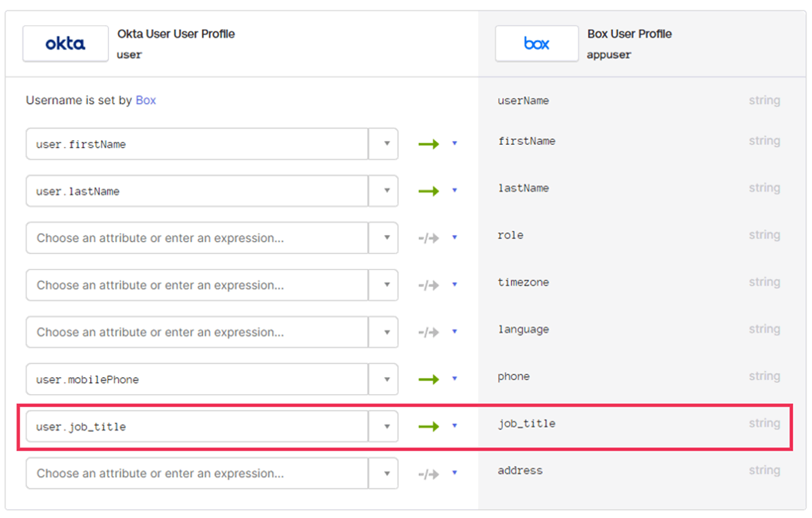This screenshot has height=518, width=812.
Task: Open mapping options caret for lastName
Action: coord(454,191)
